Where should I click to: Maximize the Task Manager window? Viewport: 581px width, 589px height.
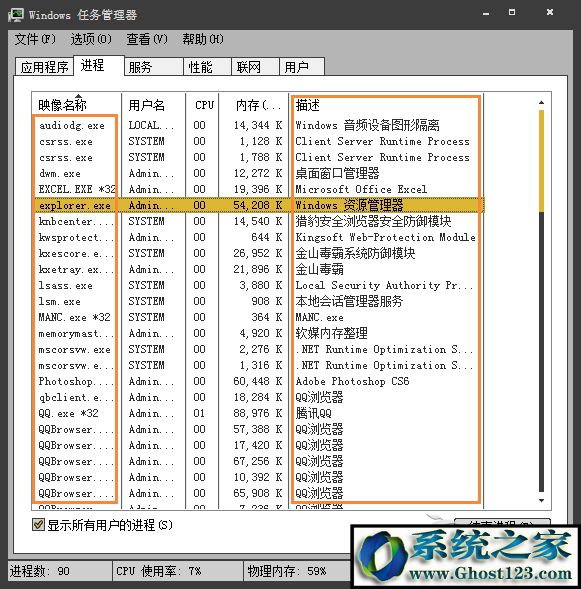(x=512, y=12)
